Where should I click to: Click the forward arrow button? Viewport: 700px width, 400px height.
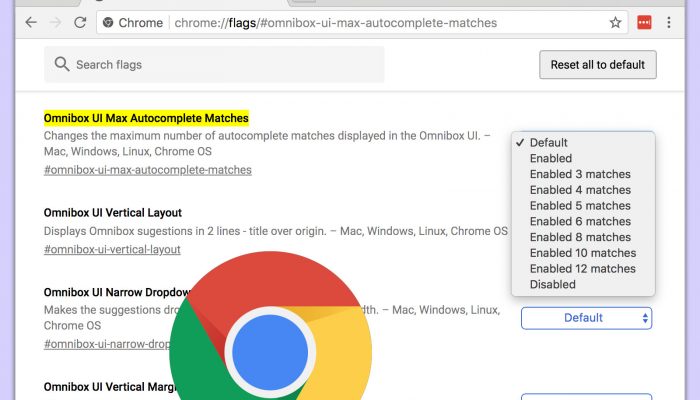coord(55,22)
